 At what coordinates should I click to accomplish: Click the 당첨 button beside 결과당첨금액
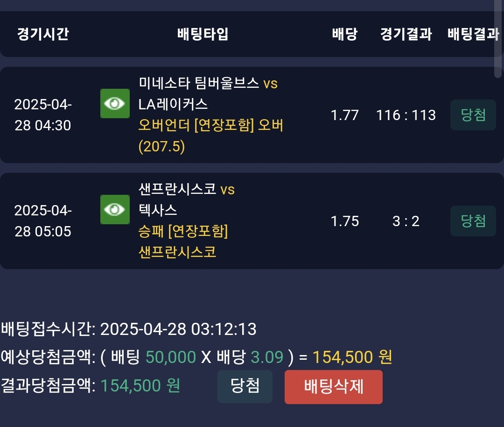[x=245, y=386]
